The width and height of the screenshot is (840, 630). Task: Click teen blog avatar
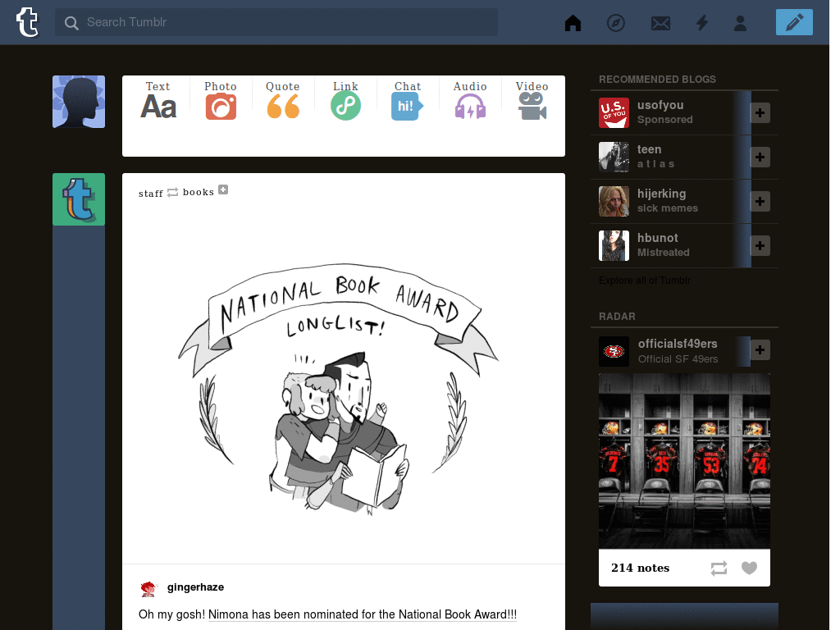click(614, 157)
